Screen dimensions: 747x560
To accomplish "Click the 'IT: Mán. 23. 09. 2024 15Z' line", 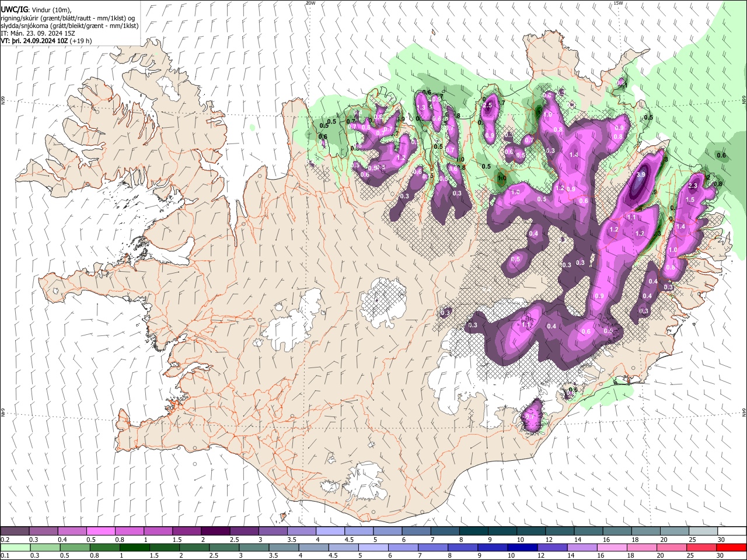I will [38, 34].
